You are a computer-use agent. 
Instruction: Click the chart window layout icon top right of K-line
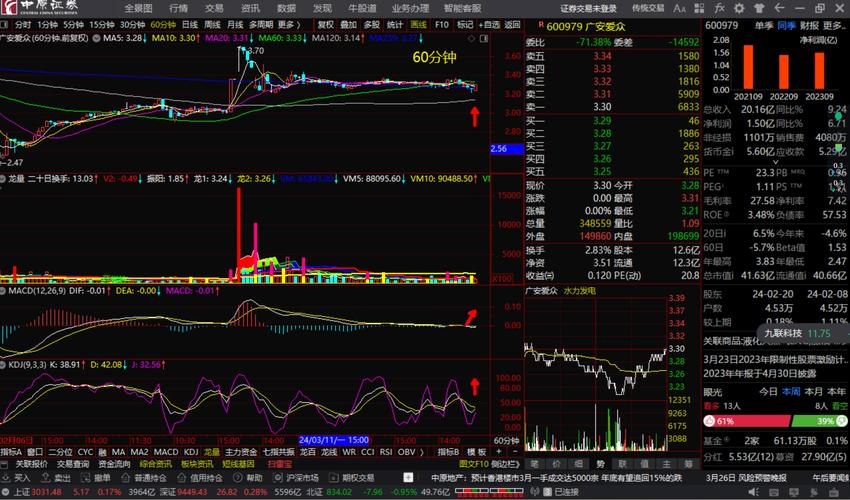tap(484, 39)
